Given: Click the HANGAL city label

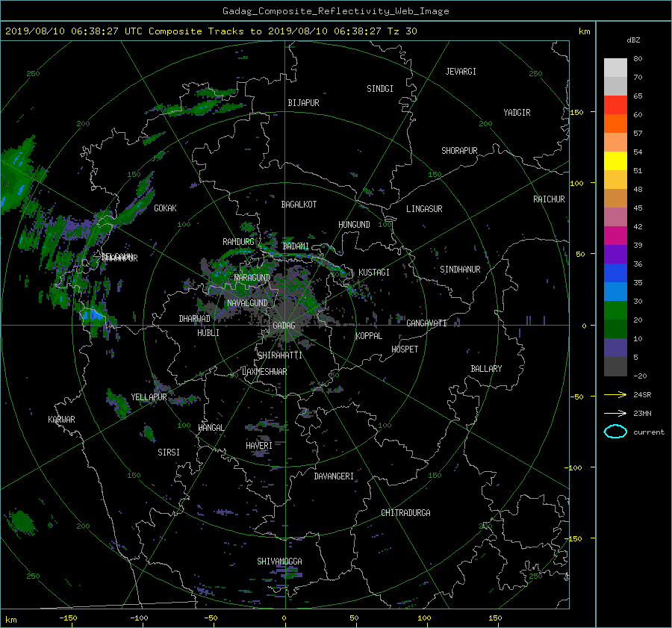Looking at the screenshot, I should click(x=211, y=428).
